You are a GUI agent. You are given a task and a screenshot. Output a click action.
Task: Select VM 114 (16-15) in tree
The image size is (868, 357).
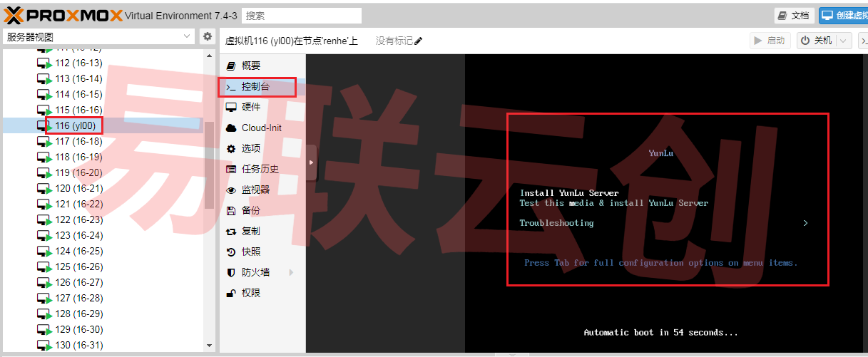(78, 94)
